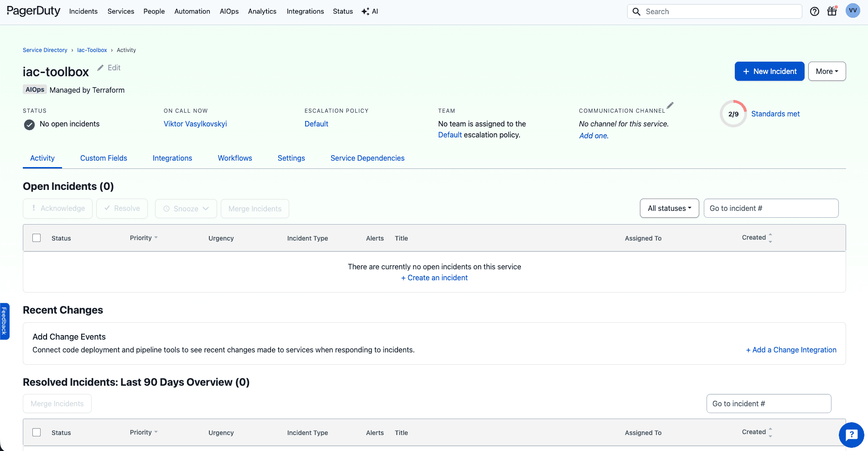Open the Status menu

[343, 11]
